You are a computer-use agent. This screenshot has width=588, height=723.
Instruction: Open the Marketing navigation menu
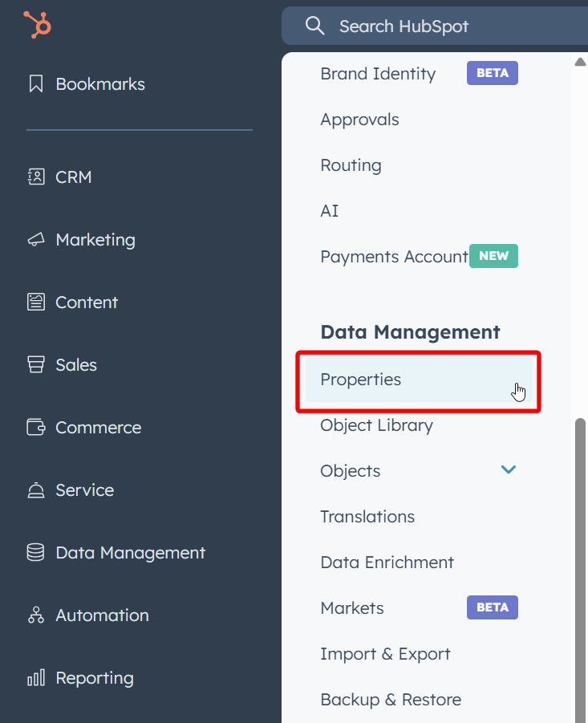(95, 240)
